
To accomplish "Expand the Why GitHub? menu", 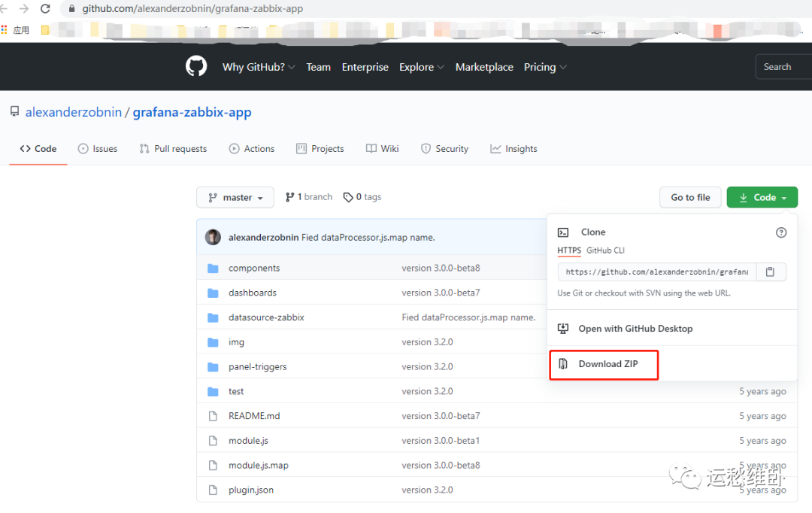I will click(x=259, y=67).
